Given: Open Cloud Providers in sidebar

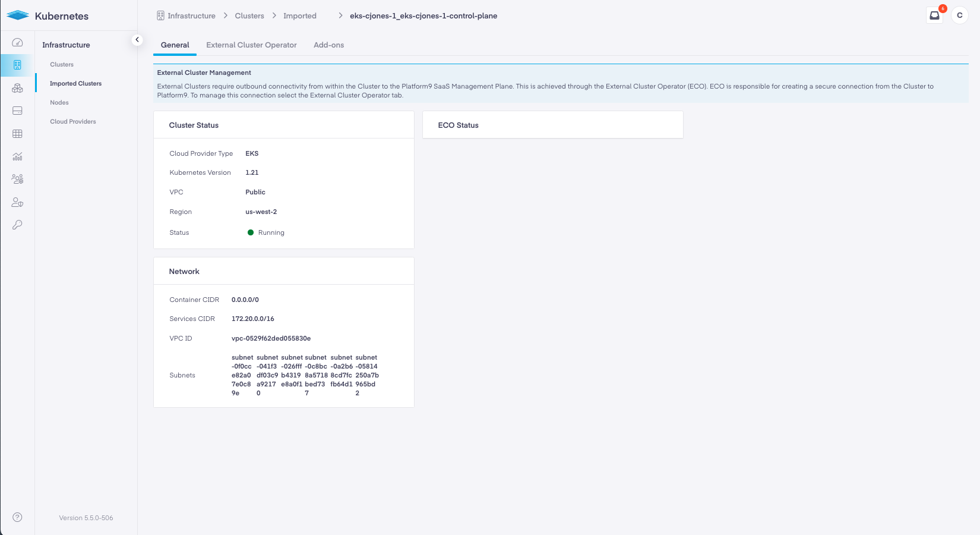Looking at the screenshot, I should [73, 122].
